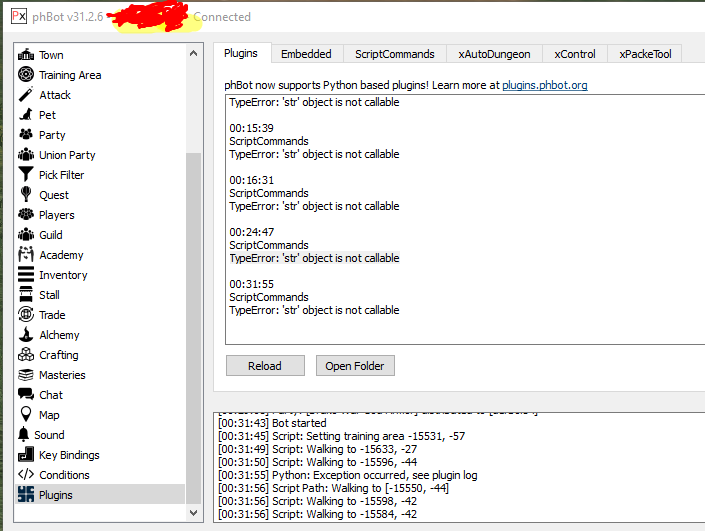Open the Key Bindings keyboard icon
705x531 pixels.
point(26,455)
